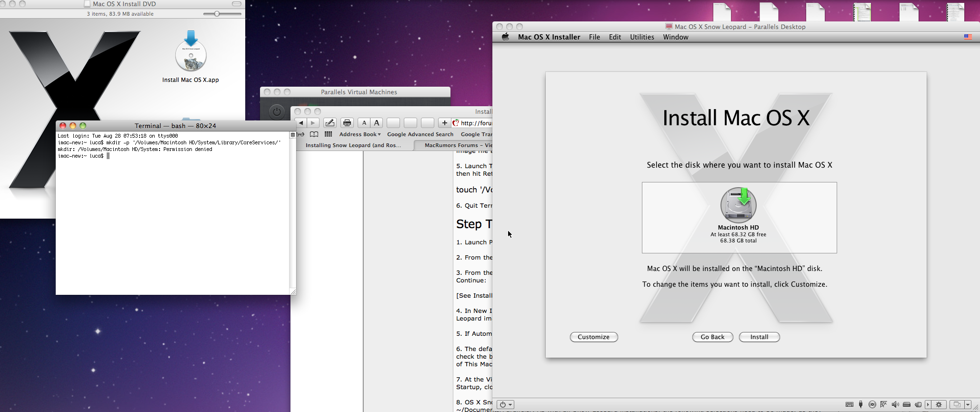Image resolution: width=980 pixels, height=412 pixels.
Task: Make text bigger with the large A button
Action: (x=377, y=123)
